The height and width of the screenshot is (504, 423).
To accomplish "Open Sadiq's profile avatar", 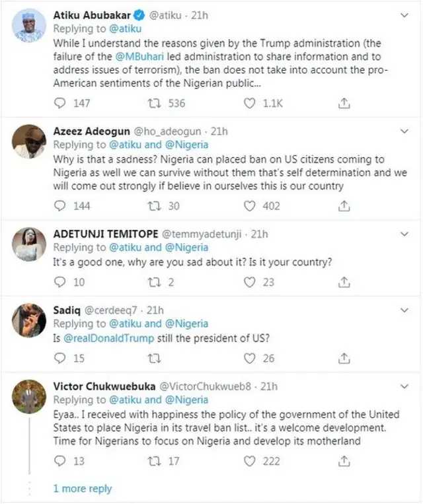I will point(29,321).
